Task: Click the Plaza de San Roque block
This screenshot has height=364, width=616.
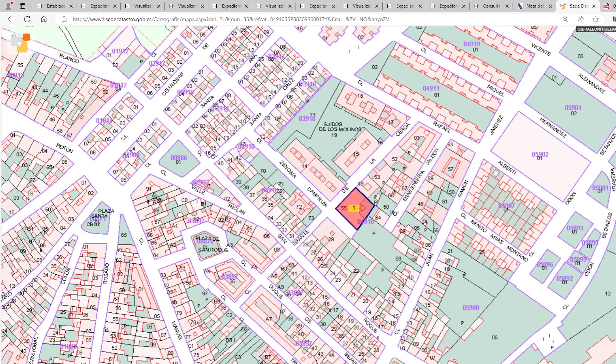Action: pos(206,244)
